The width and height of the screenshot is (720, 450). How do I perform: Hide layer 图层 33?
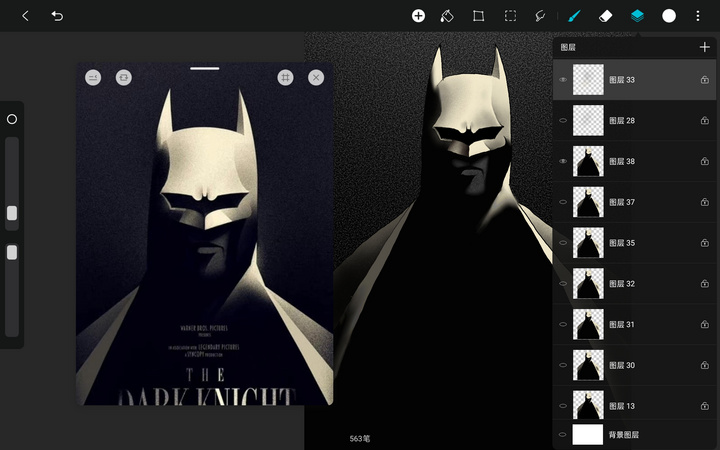pyautogui.click(x=562, y=80)
